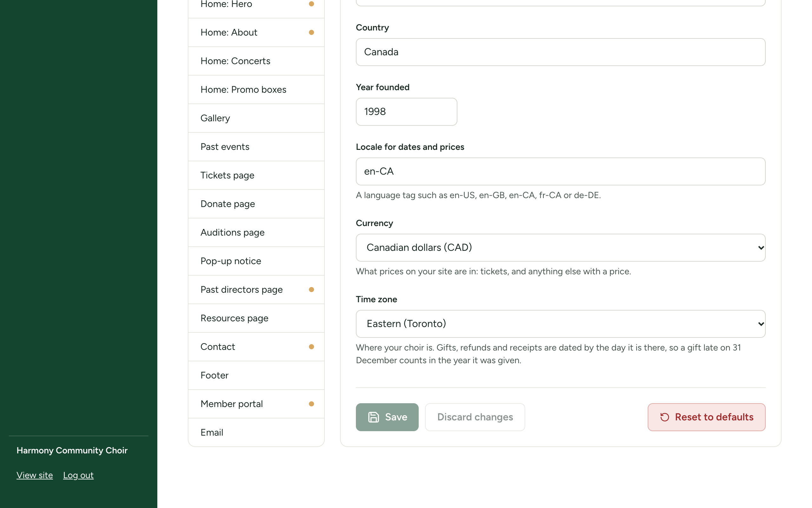The width and height of the screenshot is (812, 508).
Task: Go to Member portal settings
Action: (x=256, y=404)
